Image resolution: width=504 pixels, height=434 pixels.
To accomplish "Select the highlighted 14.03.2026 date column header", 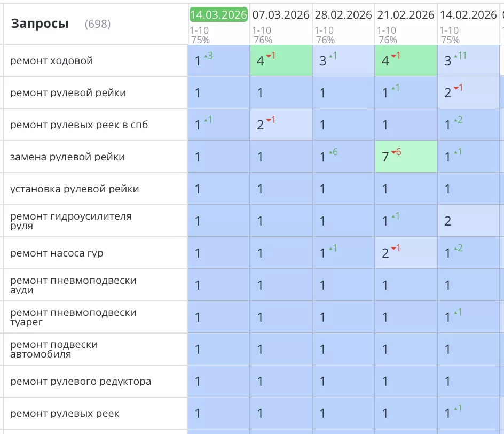I will pos(218,14).
